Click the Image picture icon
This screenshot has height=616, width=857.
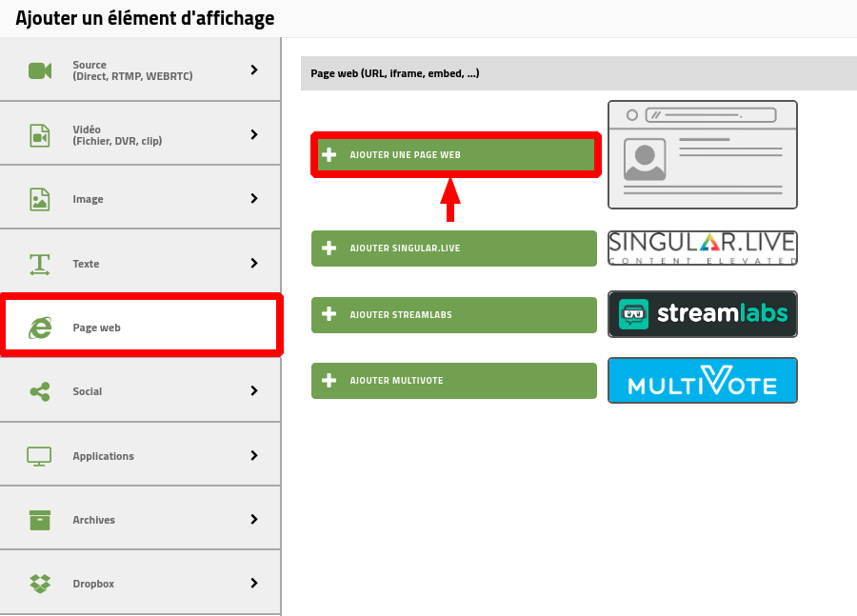40,199
